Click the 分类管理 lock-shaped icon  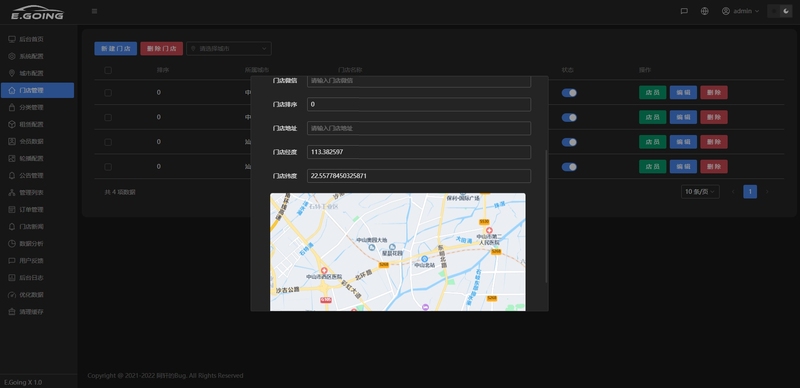click(12, 107)
